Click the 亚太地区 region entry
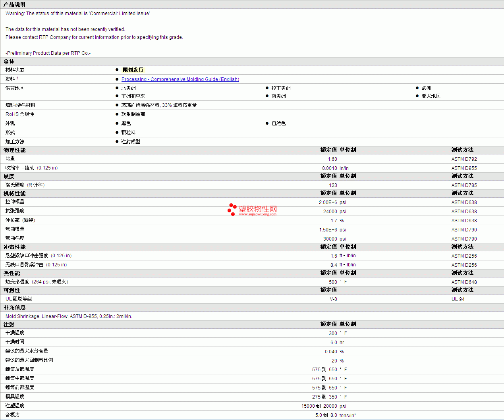 coord(431,96)
